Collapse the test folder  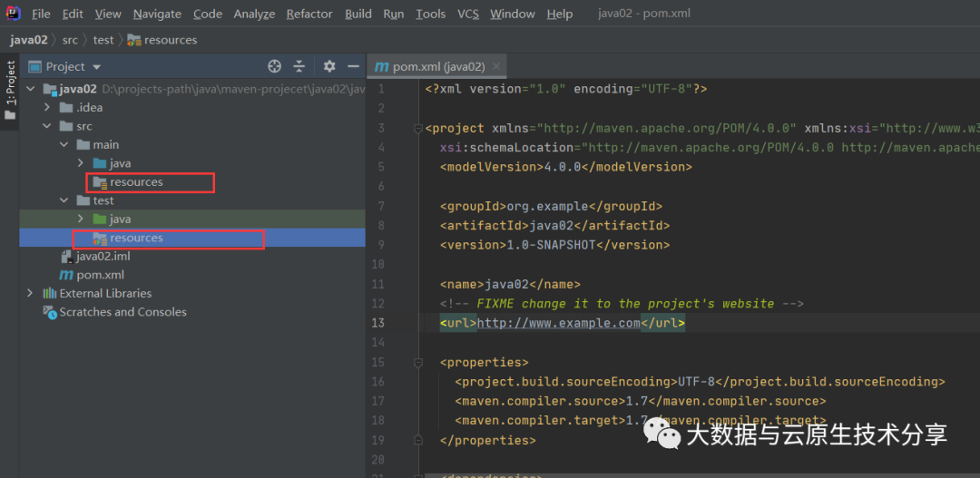64,200
